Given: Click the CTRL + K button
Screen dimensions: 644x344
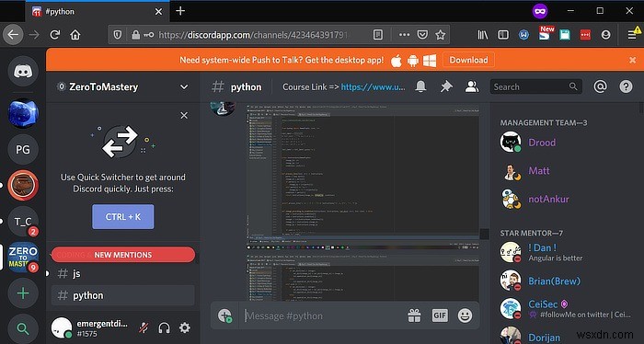Looking at the screenshot, I should point(123,217).
